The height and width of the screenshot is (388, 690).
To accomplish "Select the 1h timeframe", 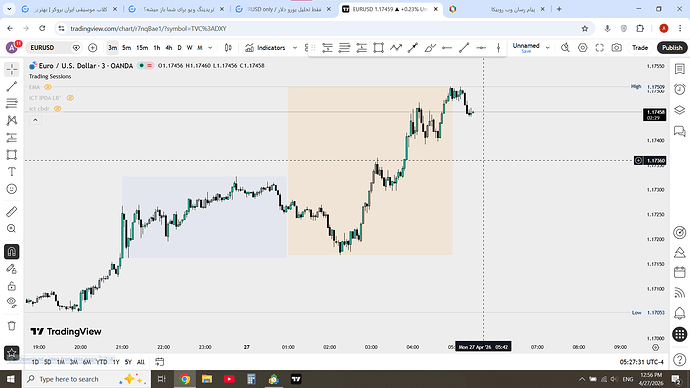I will click(157, 48).
